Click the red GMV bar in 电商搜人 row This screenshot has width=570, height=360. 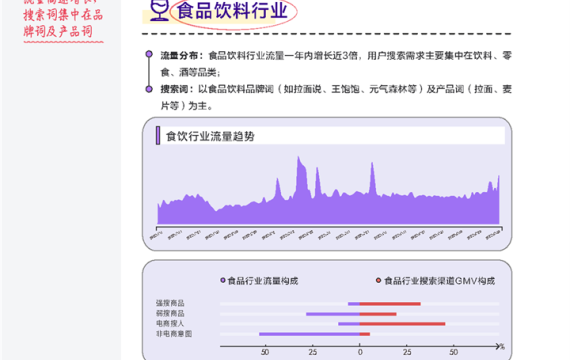point(402,324)
